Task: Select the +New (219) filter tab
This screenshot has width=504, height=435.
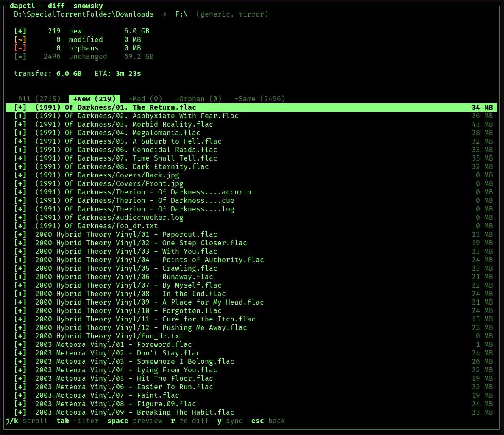Action: 95,99
